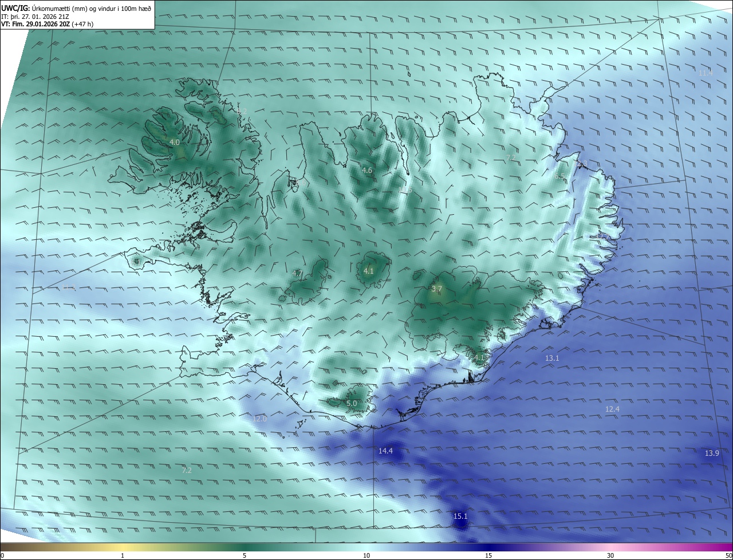733x560 pixels.
Task: Click the 1 tick on the colour scale
Action: click(x=123, y=555)
